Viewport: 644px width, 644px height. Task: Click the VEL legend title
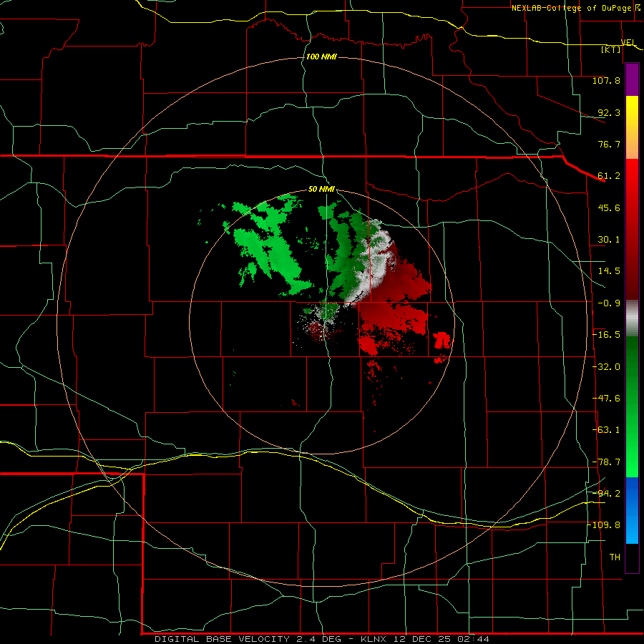628,42
